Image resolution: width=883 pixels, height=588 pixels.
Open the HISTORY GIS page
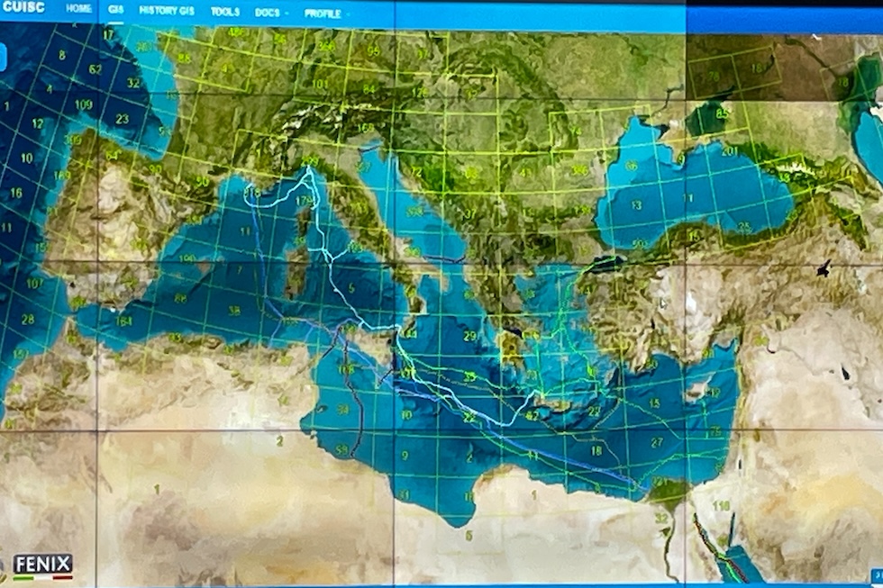tap(167, 12)
